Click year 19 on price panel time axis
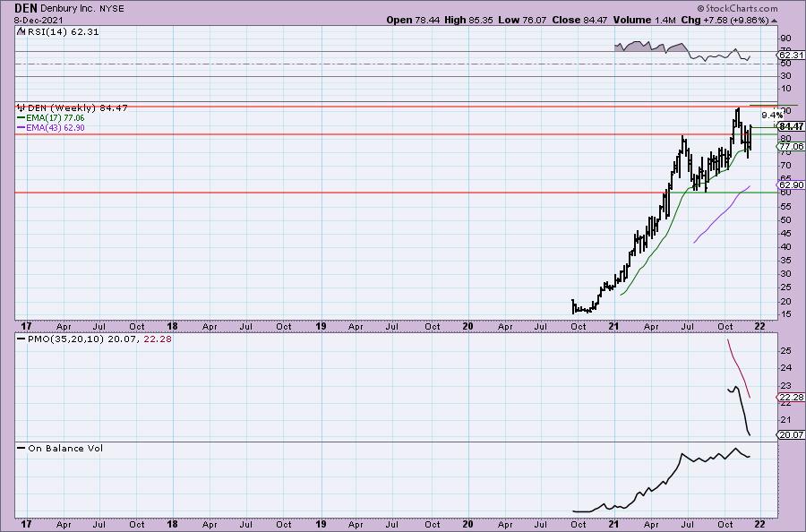 coord(321,326)
